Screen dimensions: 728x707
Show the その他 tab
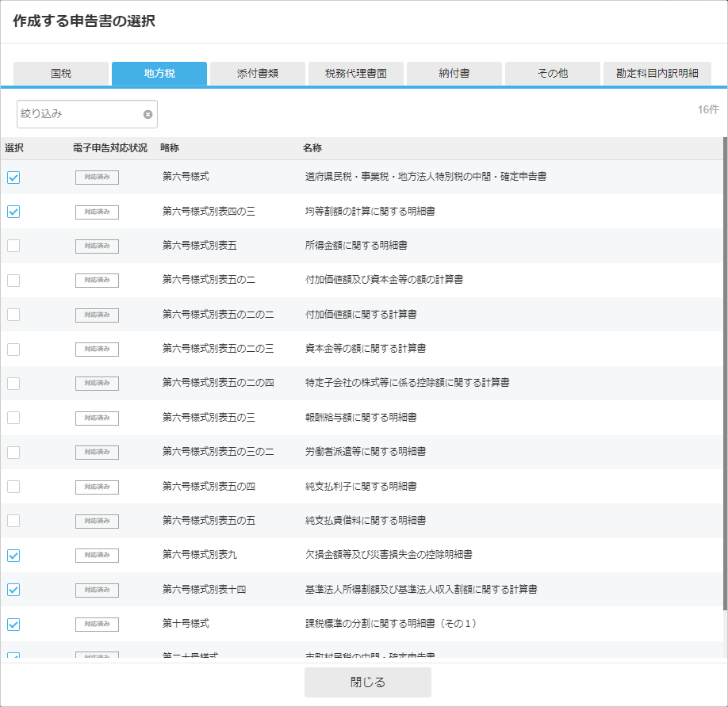coord(553,74)
